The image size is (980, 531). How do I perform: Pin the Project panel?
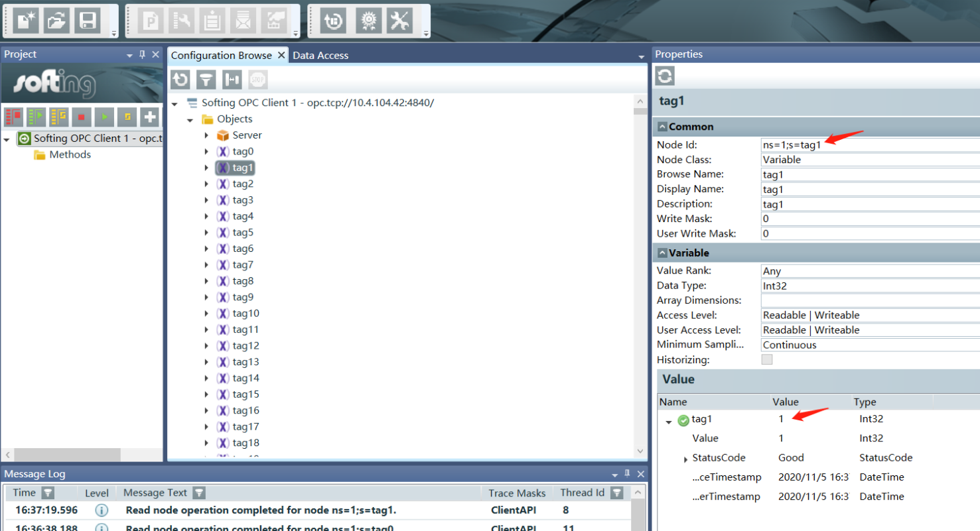(142, 54)
